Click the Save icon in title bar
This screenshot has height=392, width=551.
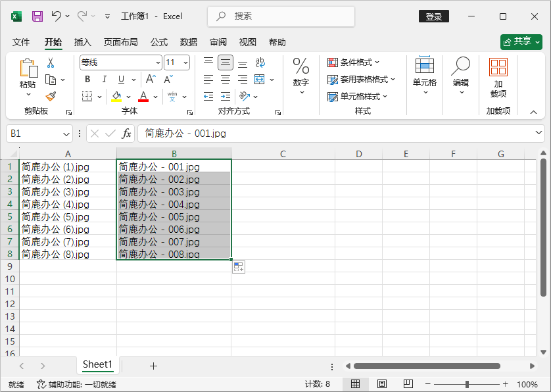(37, 16)
